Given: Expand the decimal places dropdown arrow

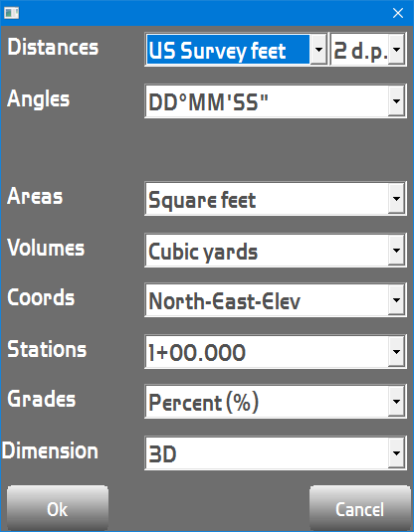Looking at the screenshot, I should [x=396, y=50].
